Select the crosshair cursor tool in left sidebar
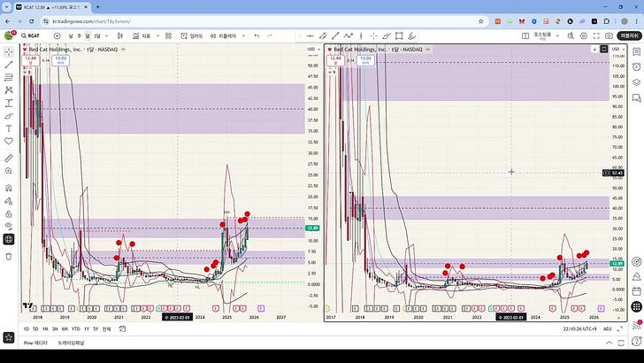The height and width of the screenshot is (363, 644). 9,52
